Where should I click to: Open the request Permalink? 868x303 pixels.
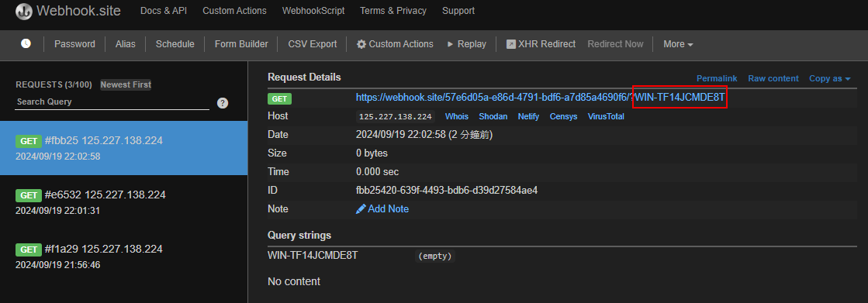tap(717, 78)
